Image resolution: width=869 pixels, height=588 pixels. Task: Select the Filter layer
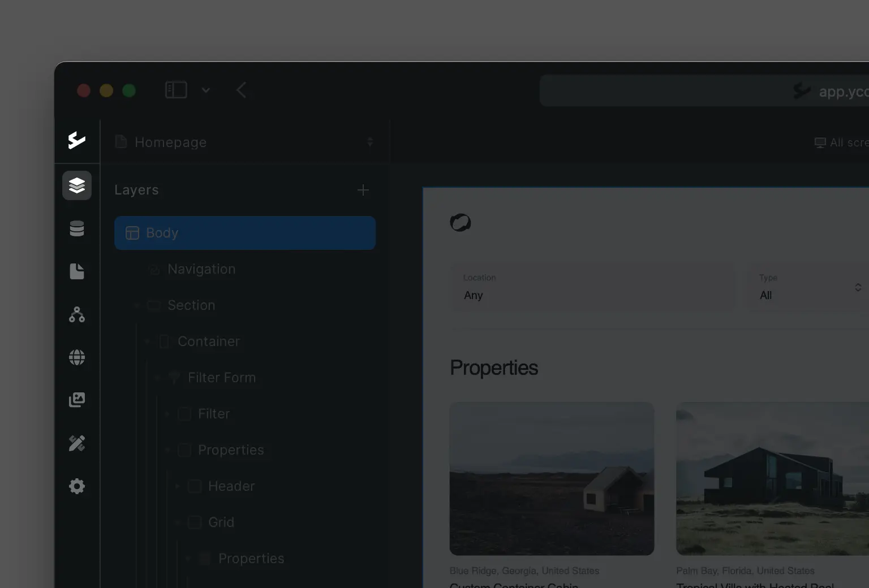tap(245, 414)
